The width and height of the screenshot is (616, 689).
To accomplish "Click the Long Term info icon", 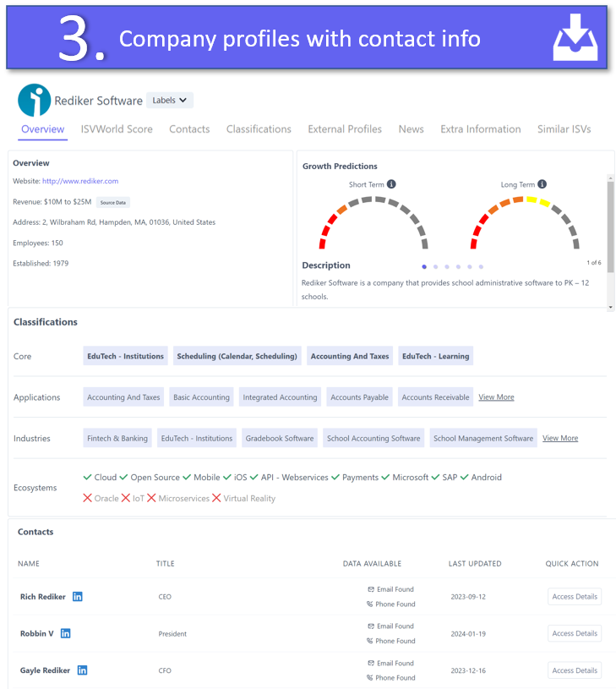I will pos(542,184).
